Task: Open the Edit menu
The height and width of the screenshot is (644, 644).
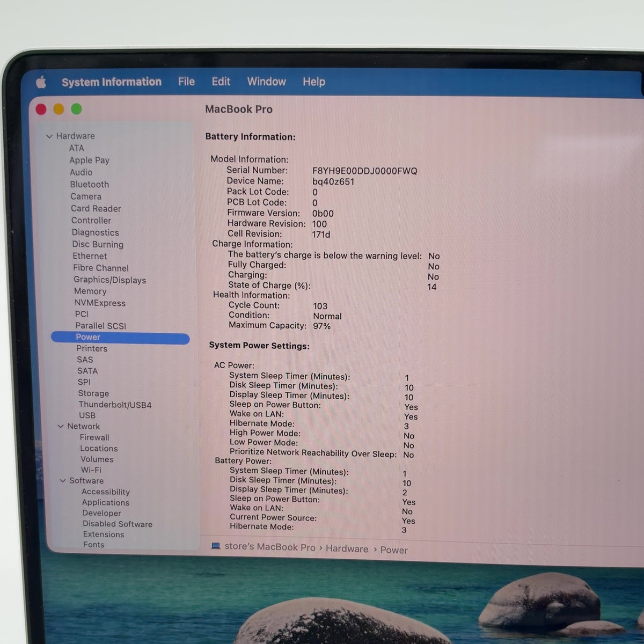Action: pyautogui.click(x=221, y=82)
